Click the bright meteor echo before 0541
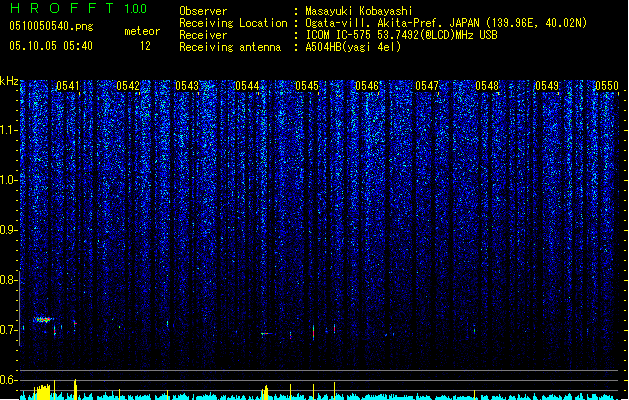This screenshot has height=400, width=629. (x=42, y=320)
